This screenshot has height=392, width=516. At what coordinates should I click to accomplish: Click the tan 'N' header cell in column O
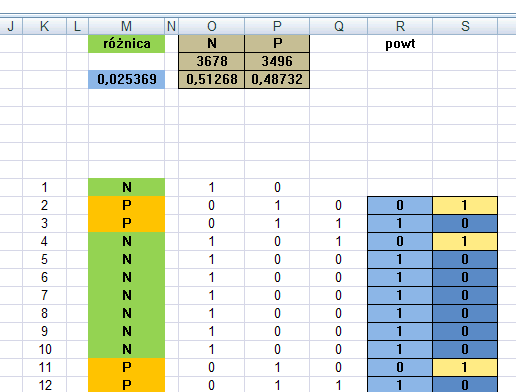(x=212, y=43)
